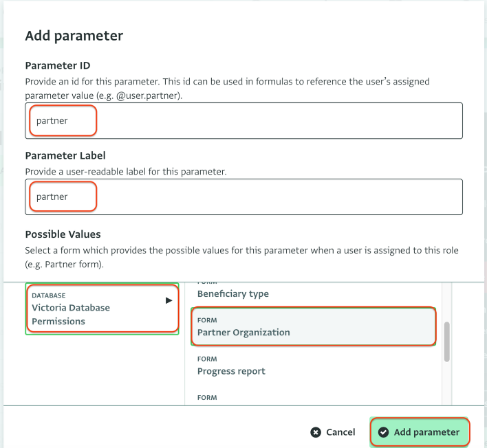The image size is (487, 448).
Task: Click the @user.partner example description text
Action: 228,89
